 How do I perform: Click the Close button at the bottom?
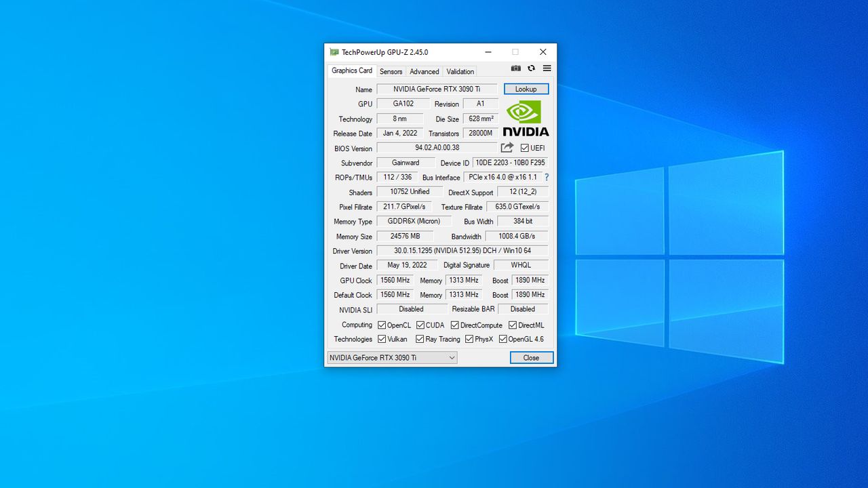(532, 358)
